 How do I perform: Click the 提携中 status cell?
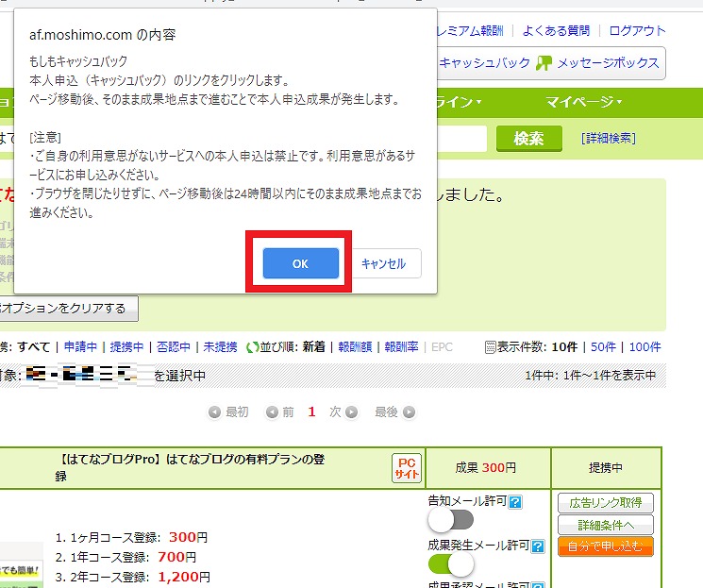click(x=606, y=468)
